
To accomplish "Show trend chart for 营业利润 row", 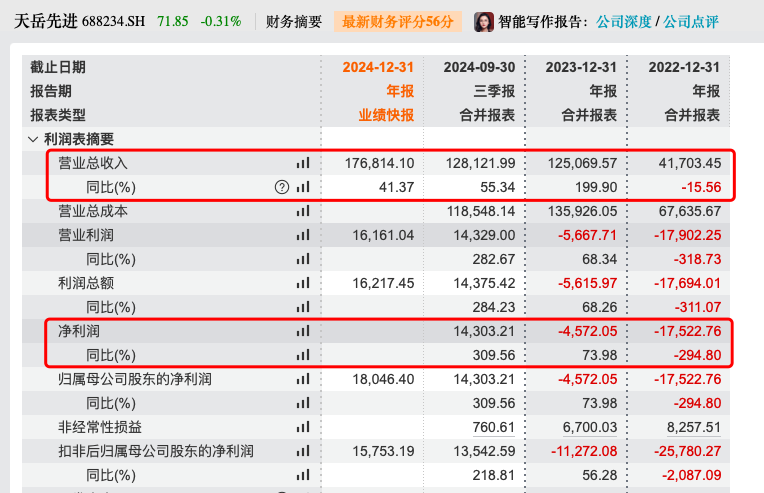I will (303, 235).
